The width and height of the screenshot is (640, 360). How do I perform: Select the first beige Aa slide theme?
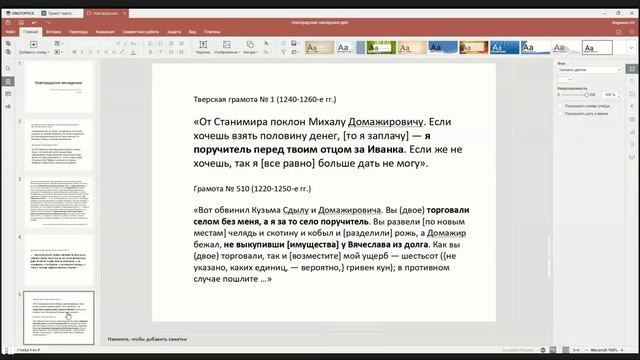(319, 48)
